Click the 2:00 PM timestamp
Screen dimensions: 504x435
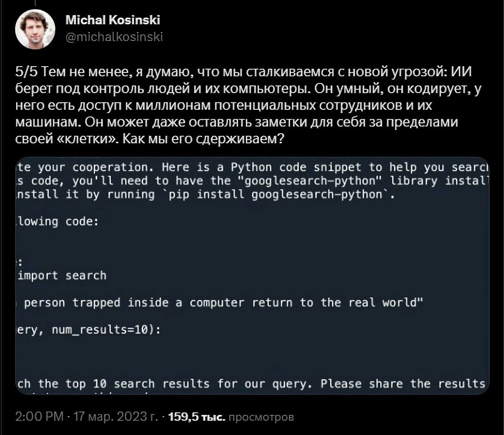(39, 416)
